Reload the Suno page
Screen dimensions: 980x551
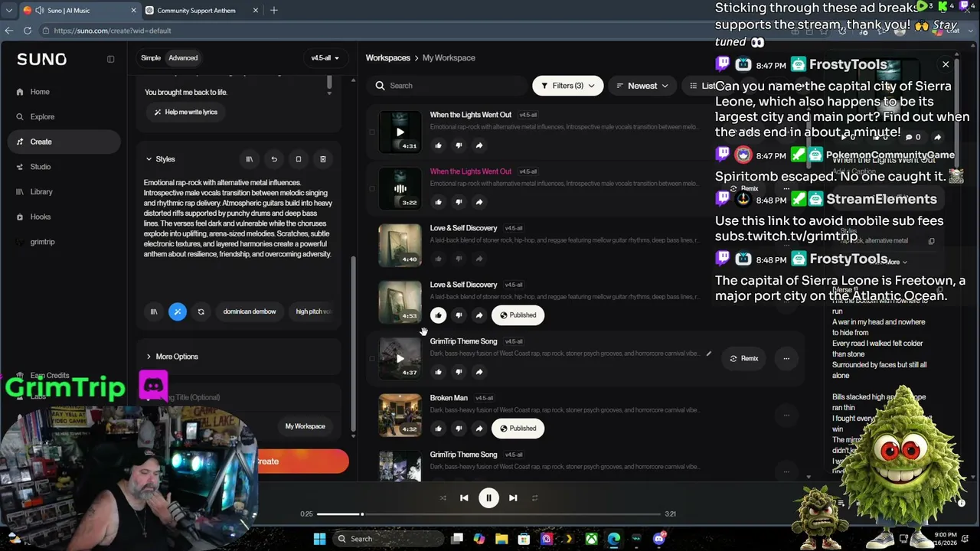tap(28, 31)
